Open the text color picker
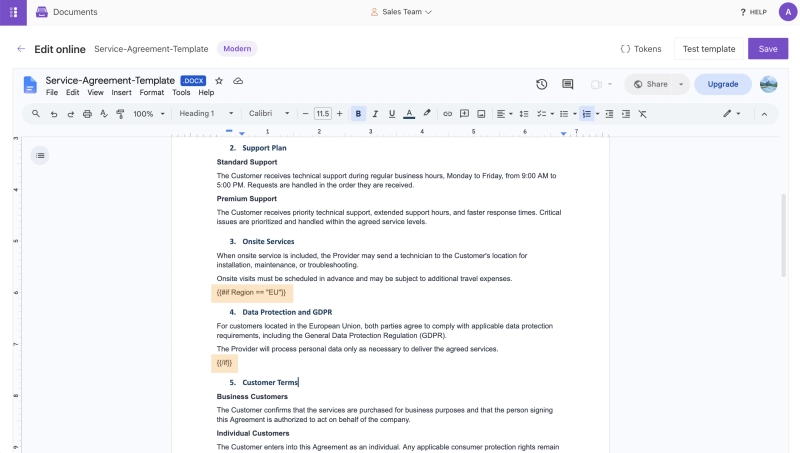The image size is (800, 453). [409, 114]
